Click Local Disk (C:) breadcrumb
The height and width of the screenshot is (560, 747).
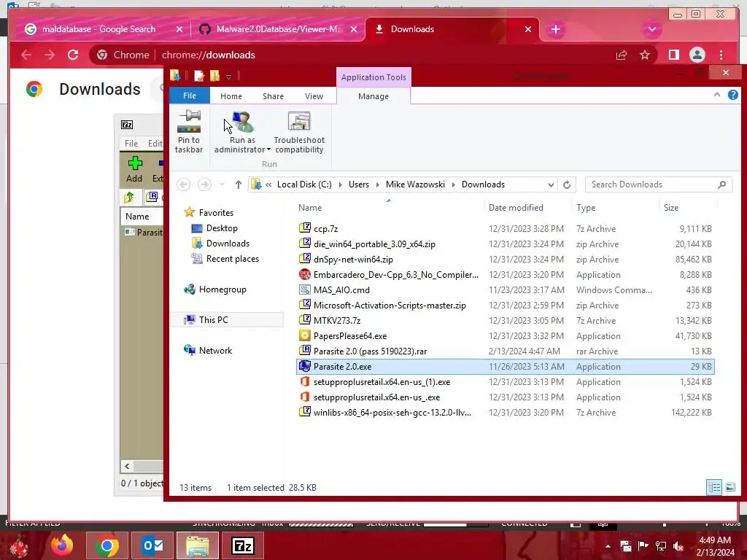tap(304, 184)
